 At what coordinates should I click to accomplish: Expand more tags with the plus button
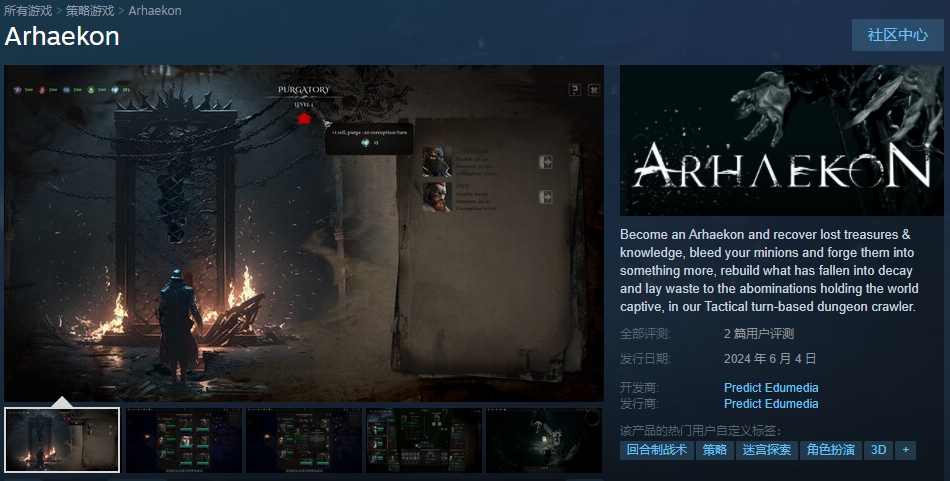coord(906,450)
